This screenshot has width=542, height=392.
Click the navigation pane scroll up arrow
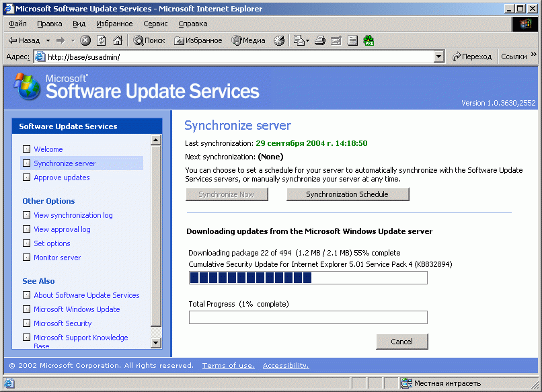pos(156,140)
